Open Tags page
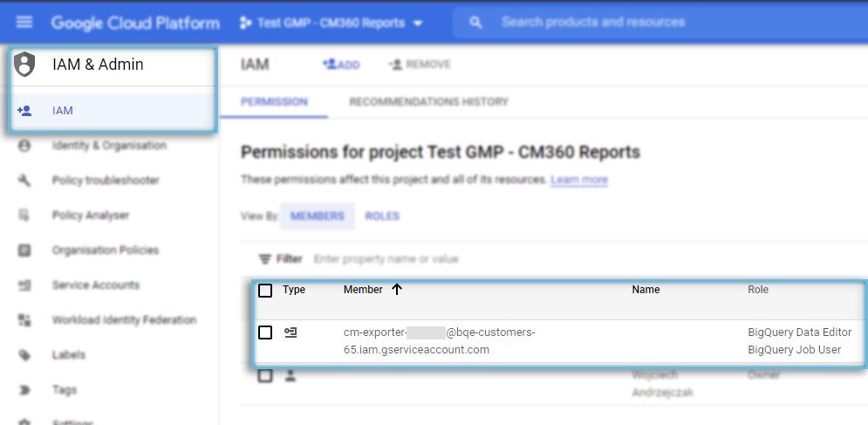Viewport: 868px width, 425px height. (65, 390)
